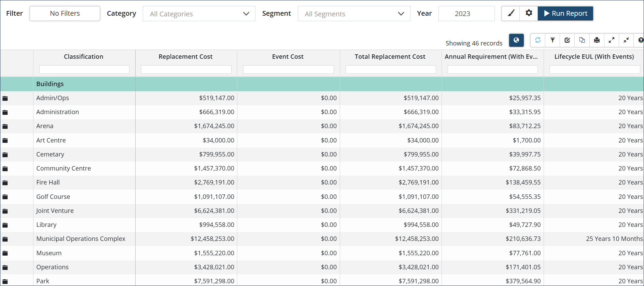Expand all rows with the expand arrows icon
Screen dimensions: 644x286
pyautogui.click(x=611, y=40)
